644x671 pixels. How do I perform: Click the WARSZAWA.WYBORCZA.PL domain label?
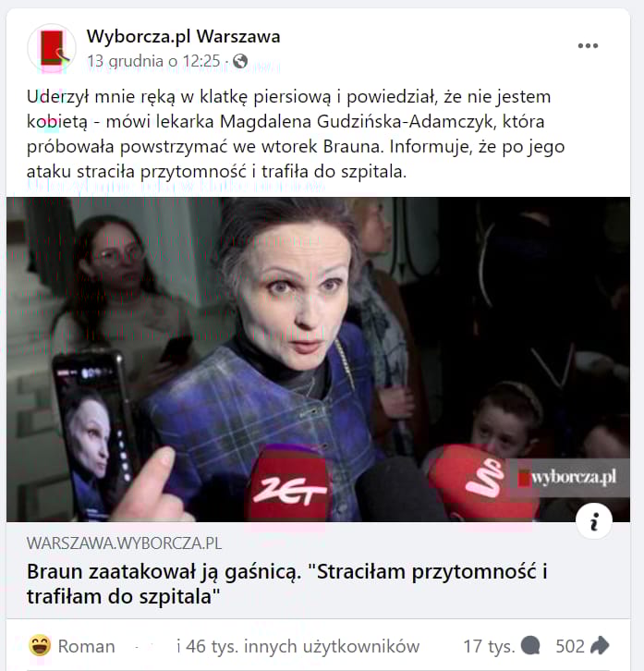(x=124, y=543)
